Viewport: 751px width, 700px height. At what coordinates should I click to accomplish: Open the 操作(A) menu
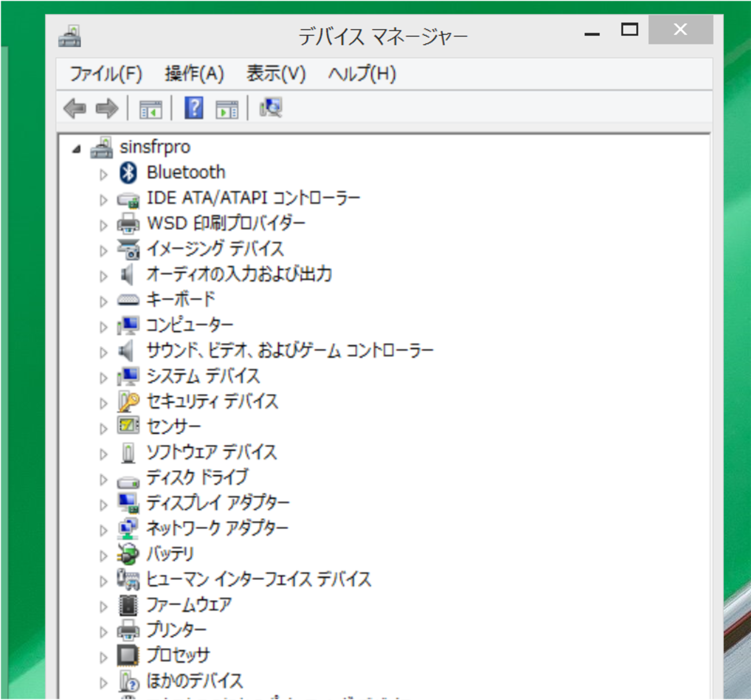[194, 74]
